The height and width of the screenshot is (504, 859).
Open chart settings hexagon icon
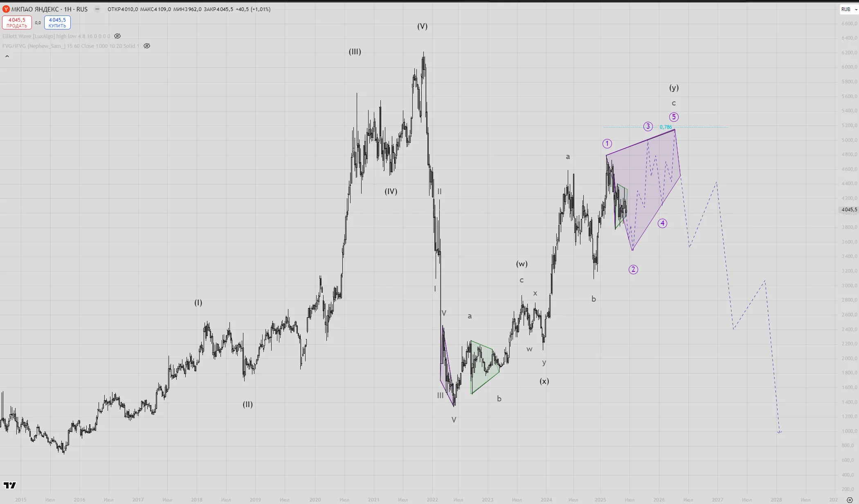850,500
